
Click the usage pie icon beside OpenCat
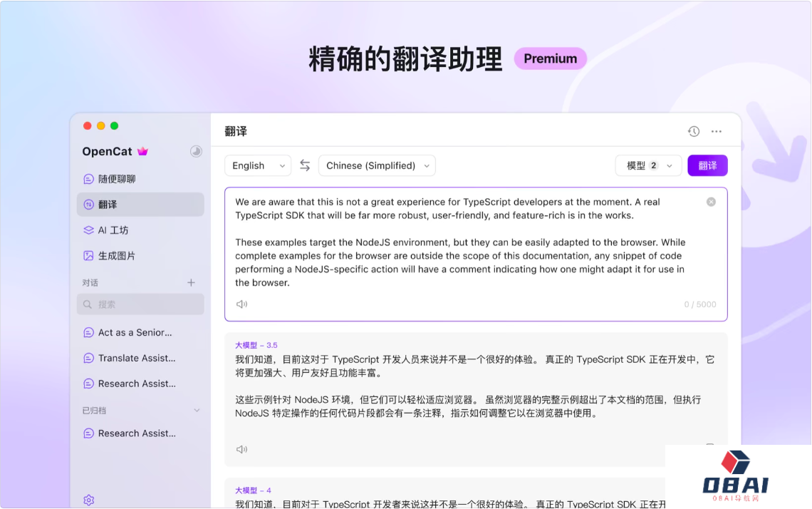196,151
